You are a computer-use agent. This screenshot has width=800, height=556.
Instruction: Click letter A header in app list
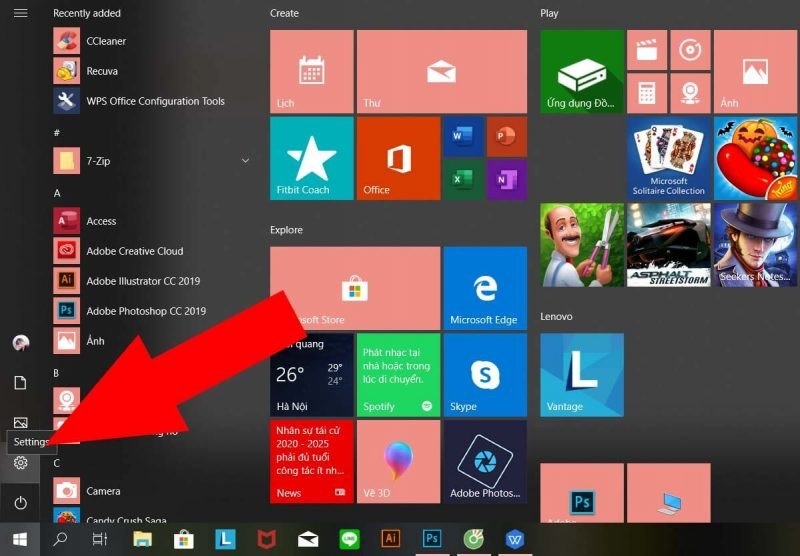58,192
